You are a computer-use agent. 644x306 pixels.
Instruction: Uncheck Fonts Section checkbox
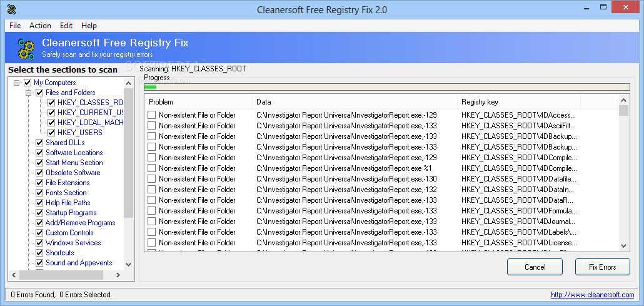pos(39,193)
